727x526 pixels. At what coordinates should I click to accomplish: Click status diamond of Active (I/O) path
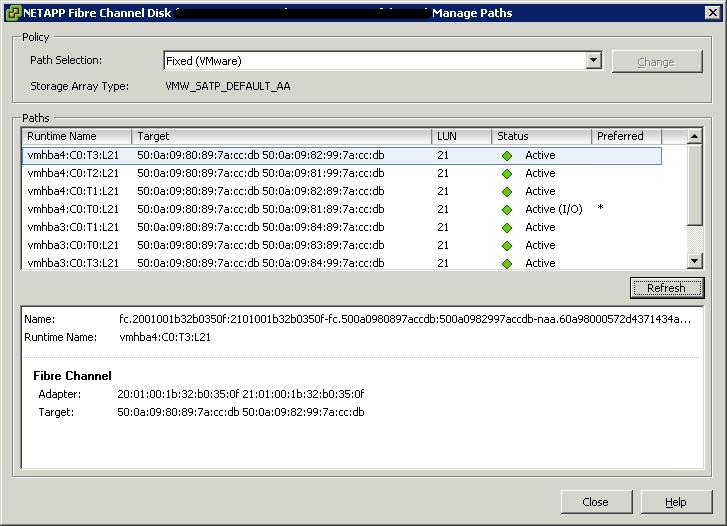click(507, 210)
